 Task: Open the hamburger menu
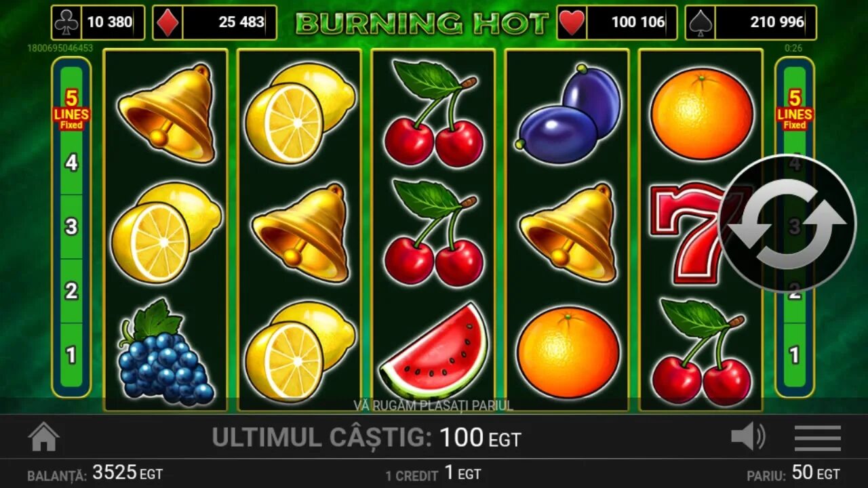[818, 438]
